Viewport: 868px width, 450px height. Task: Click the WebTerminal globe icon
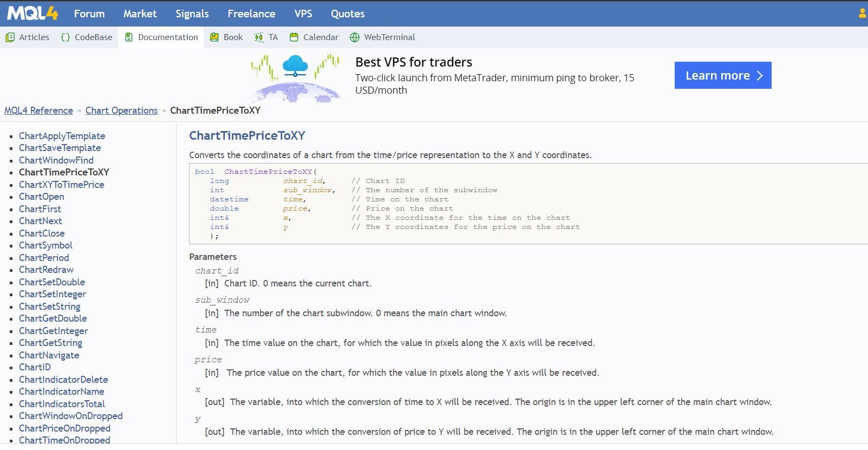pyautogui.click(x=355, y=37)
